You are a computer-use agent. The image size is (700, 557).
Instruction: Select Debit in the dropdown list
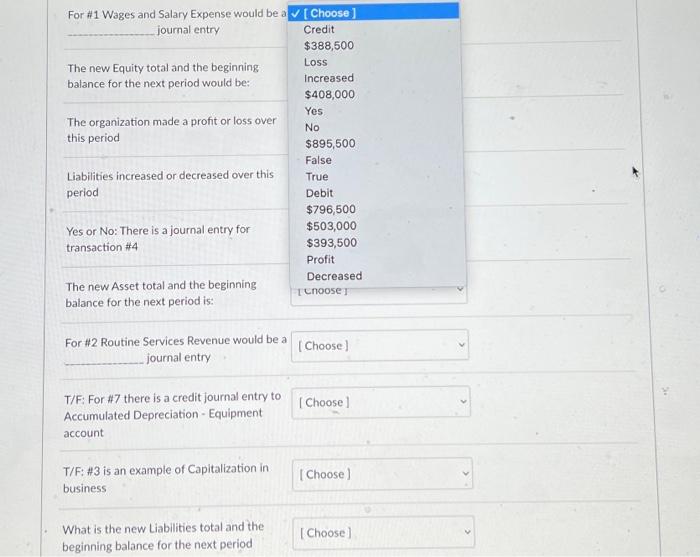pyautogui.click(x=319, y=193)
